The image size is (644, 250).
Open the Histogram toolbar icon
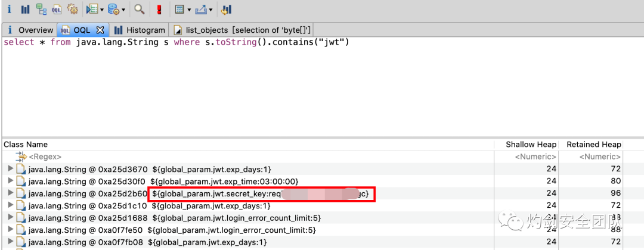point(24,9)
